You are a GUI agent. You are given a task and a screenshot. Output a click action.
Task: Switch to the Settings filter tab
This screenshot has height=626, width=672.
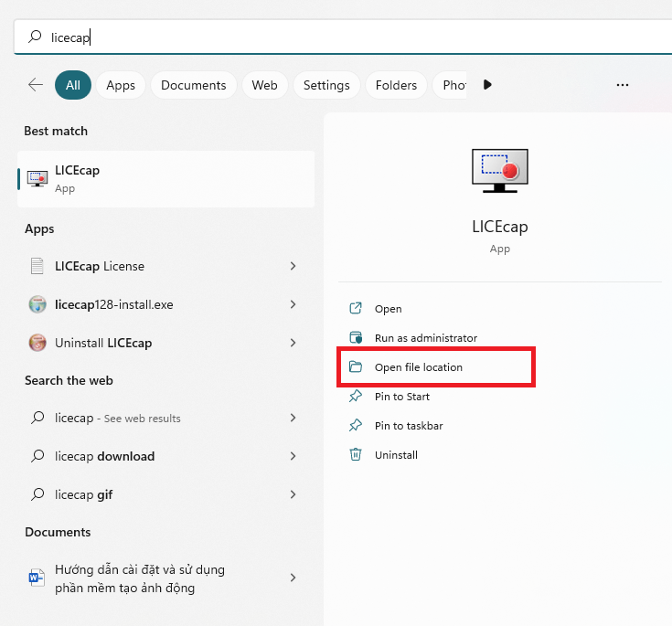[326, 85]
